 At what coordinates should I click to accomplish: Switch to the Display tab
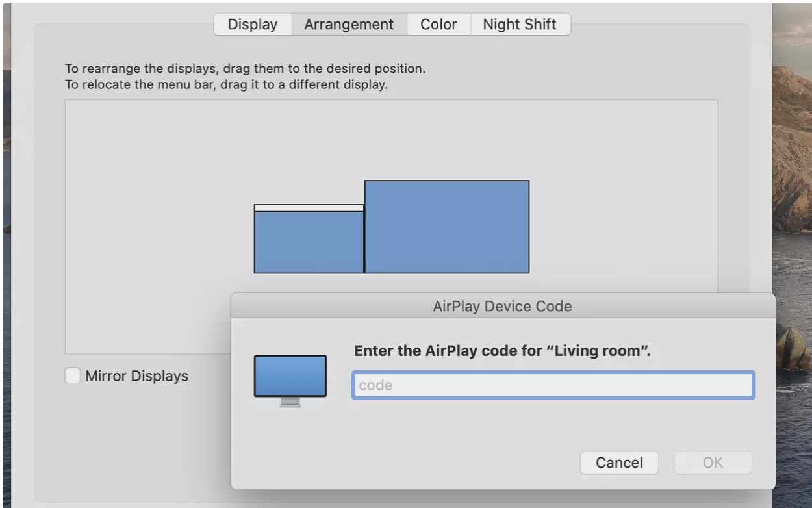(x=253, y=25)
